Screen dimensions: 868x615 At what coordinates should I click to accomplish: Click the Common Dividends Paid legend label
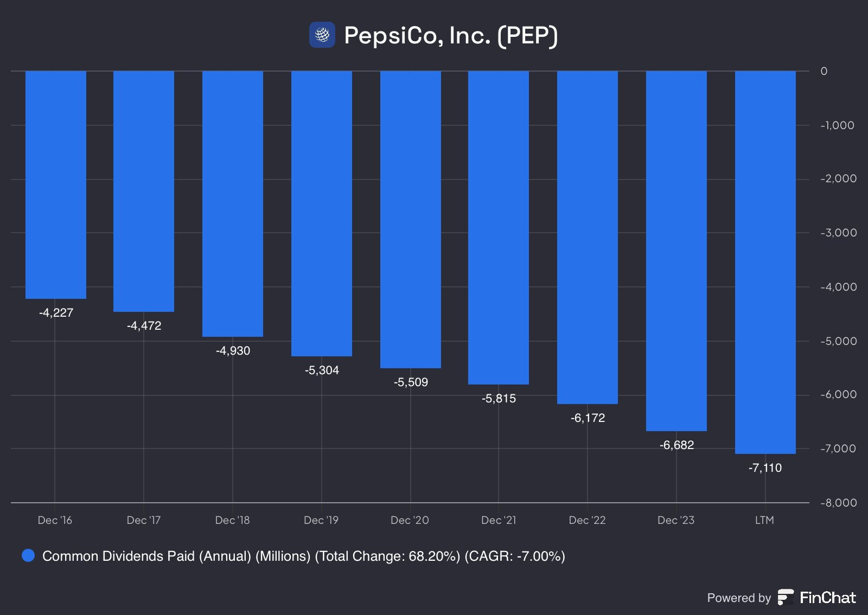pyautogui.click(x=304, y=556)
